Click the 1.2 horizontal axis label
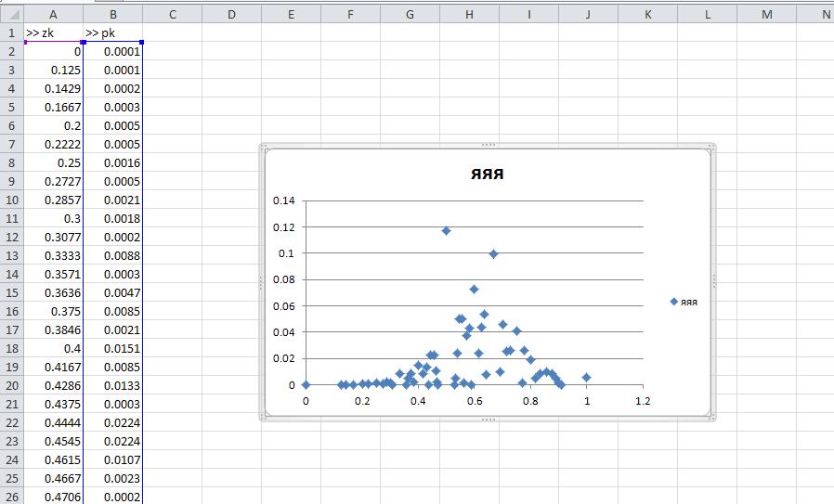This screenshot has width=834, height=504. pyautogui.click(x=643, y=400)
